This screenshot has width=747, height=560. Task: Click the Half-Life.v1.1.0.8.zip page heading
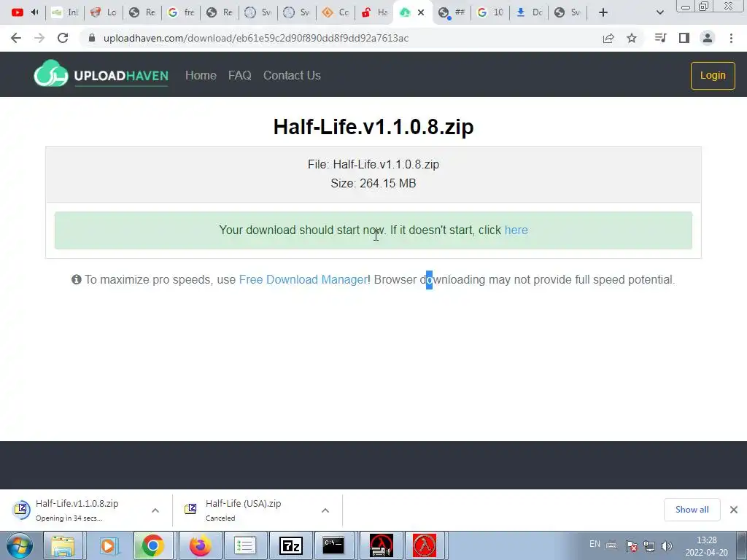tap(373, 127)
